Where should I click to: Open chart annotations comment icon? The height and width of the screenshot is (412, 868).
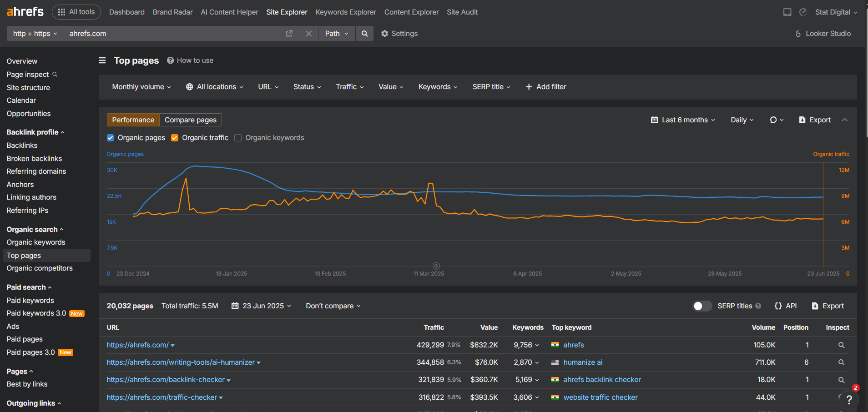pos(777,120)
